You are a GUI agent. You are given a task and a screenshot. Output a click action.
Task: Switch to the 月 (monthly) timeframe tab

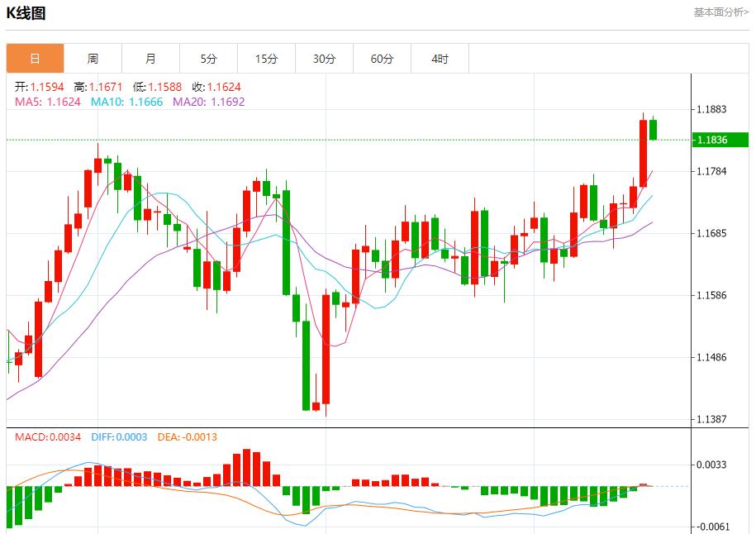click(151, 58)
